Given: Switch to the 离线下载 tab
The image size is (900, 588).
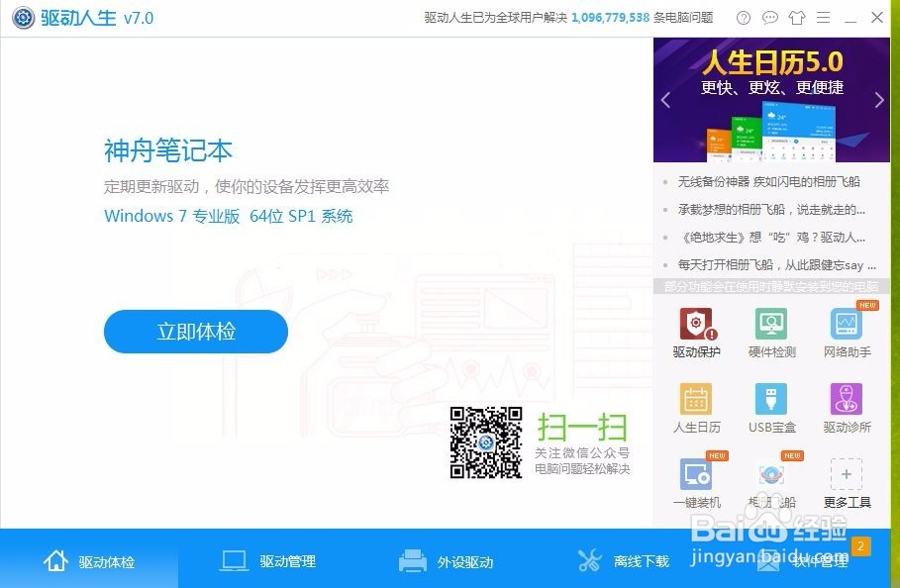Looking at the screenshot, I should pos(624,561).
